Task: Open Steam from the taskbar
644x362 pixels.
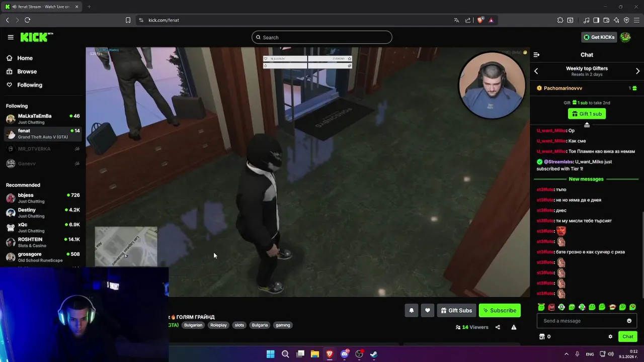Action: click(374, 354)
